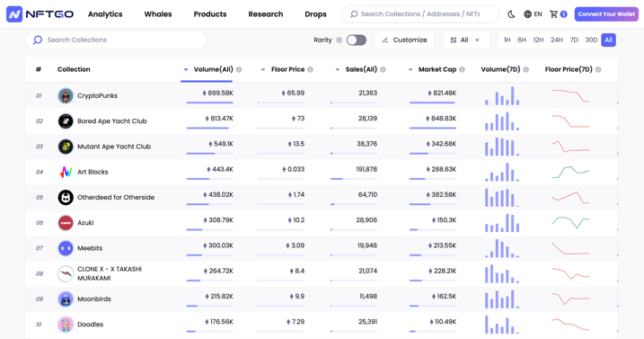
Task: Toggle the Rarity switch
Action: [x=356, y=40]
